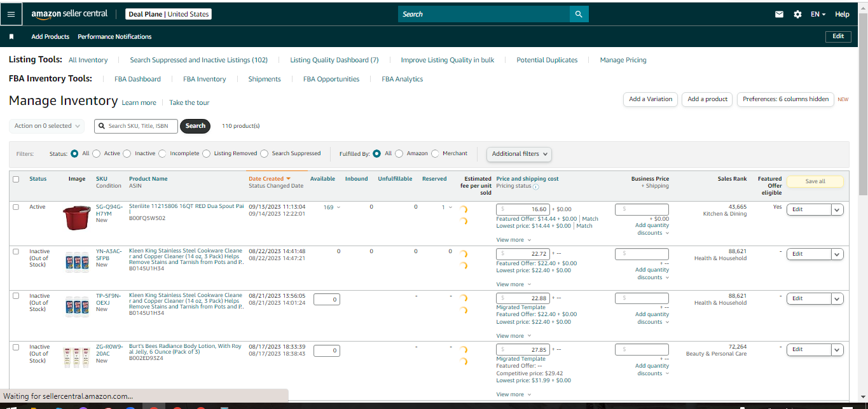Click the Learn more link
868x409 pixels.
pyautogui.click(x=139, y=102)
